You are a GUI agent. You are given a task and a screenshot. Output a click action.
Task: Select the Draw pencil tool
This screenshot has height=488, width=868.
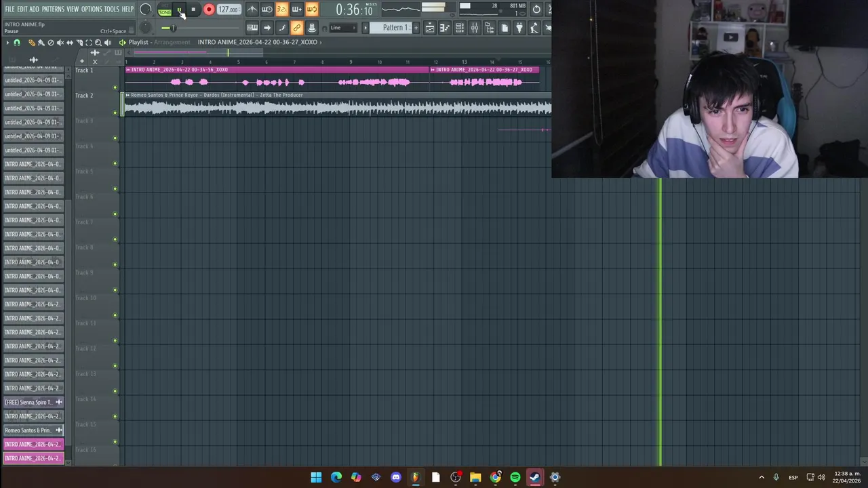(32, 43)
